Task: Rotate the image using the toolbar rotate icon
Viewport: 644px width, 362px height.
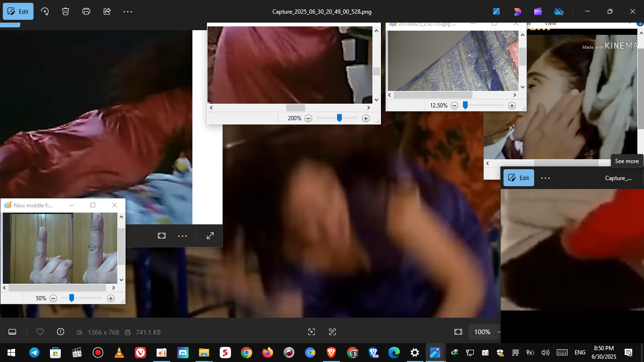Action: pos(45,11)
